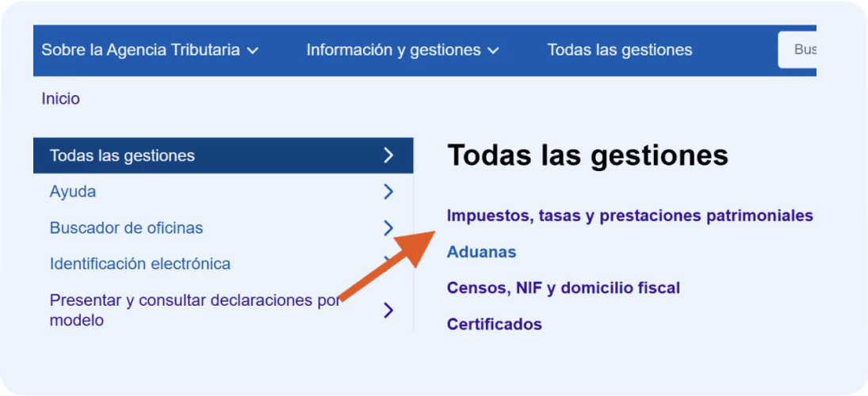
Task: Click the chevron beside Ayuda
Action: point(388,192)
